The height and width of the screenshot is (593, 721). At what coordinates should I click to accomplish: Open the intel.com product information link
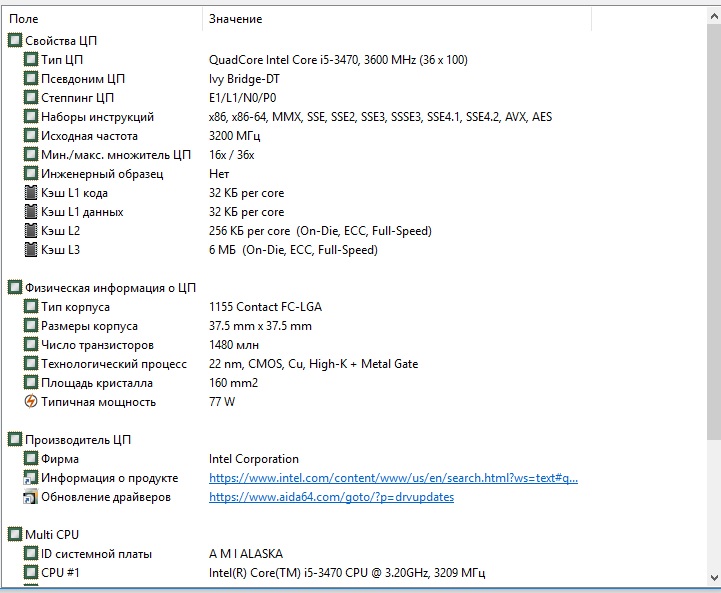tap(392, 478)
